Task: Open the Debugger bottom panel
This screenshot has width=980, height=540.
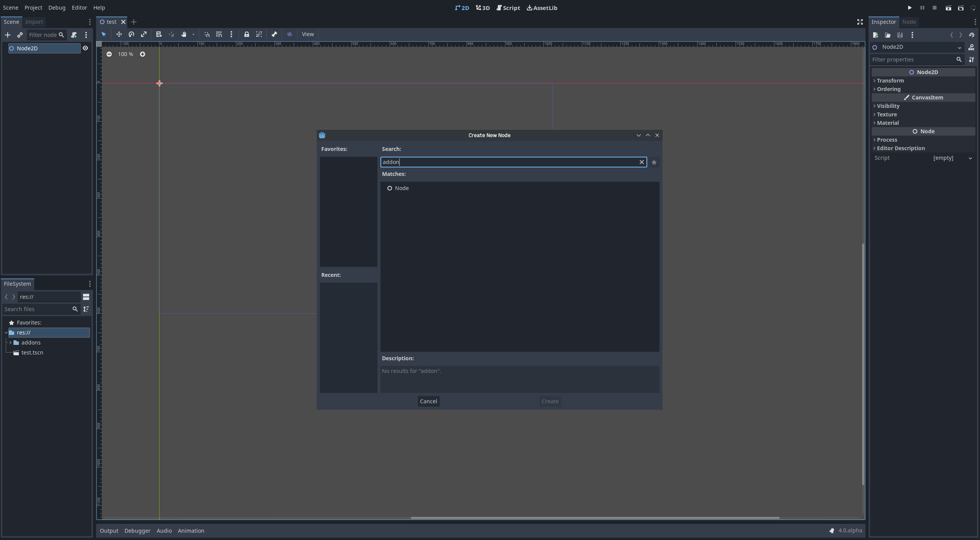Action: [137, 530]
